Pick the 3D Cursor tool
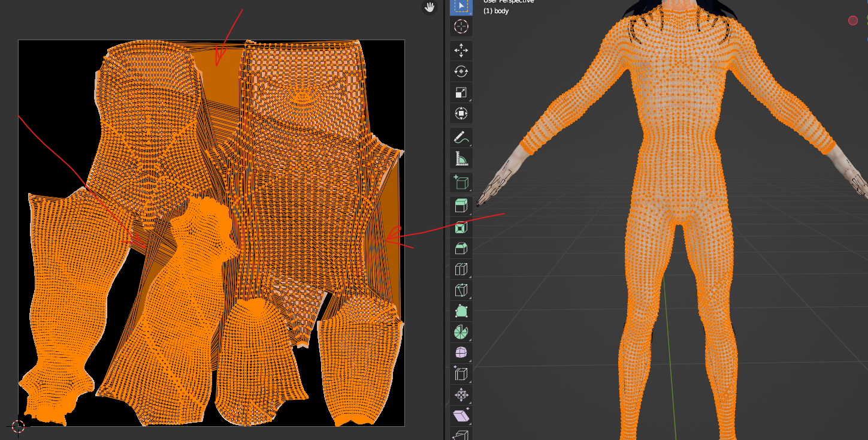This screenshot has height=440, width=868. pyautogui.click(x=461, y=26)
